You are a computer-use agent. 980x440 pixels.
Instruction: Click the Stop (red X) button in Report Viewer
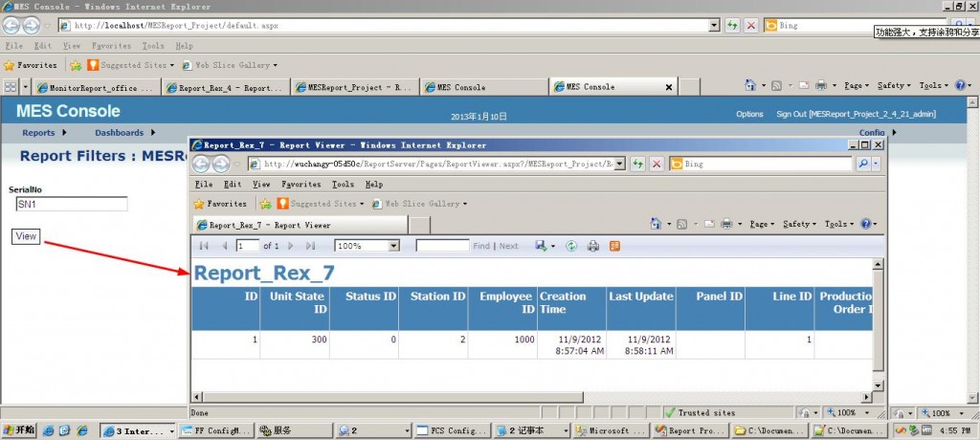pos(657,164)
